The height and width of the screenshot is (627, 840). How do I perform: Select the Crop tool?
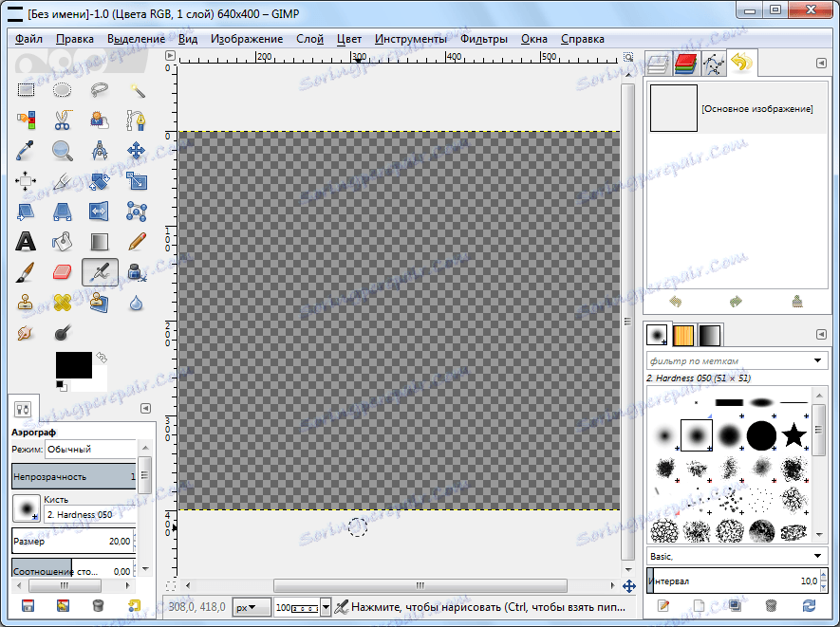62,181
